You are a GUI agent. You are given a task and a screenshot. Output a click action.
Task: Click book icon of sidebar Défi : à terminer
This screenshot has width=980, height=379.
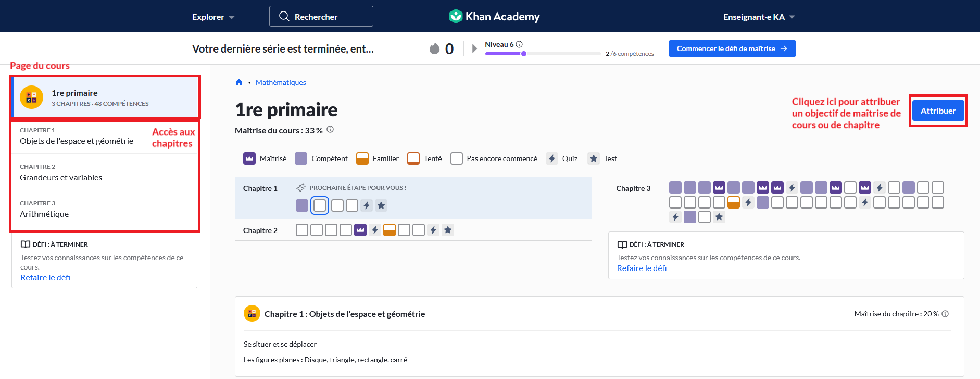(25, 244)
